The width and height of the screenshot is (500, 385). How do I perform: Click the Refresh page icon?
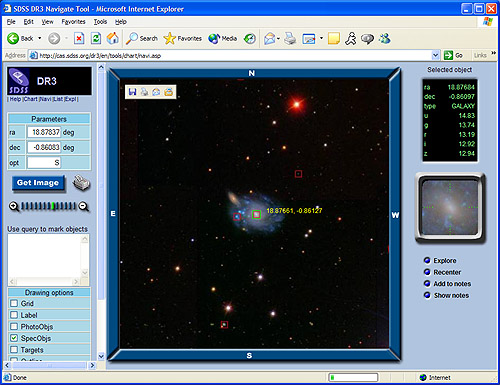click(96, 39)
